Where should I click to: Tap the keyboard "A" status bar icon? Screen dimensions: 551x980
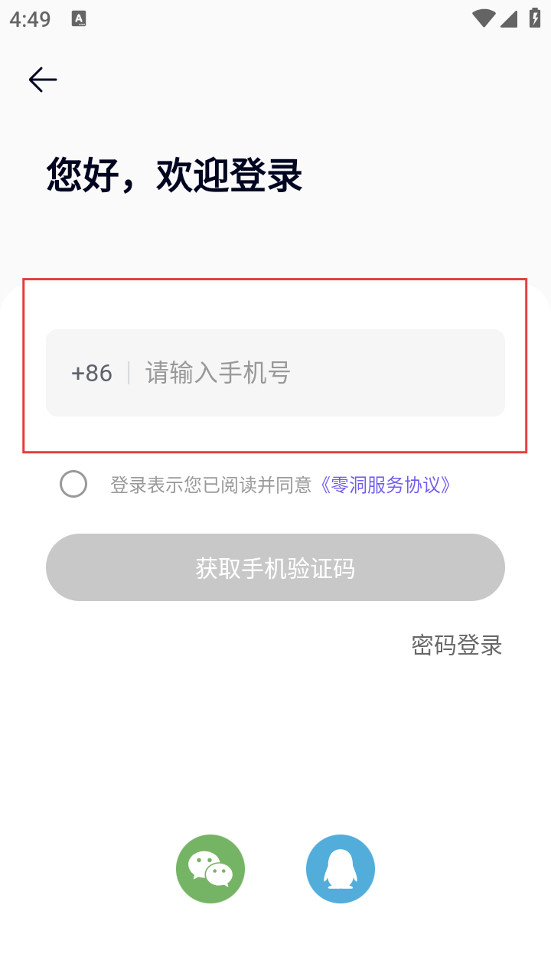pyautogui.click(x=79, y=19)
